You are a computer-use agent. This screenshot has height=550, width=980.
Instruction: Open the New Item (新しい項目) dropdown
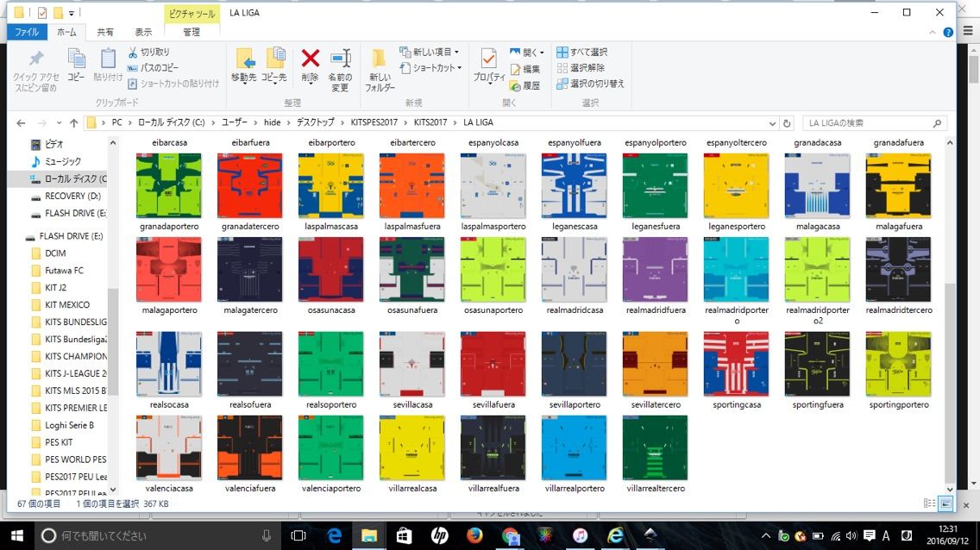click(x=430, y=52)
